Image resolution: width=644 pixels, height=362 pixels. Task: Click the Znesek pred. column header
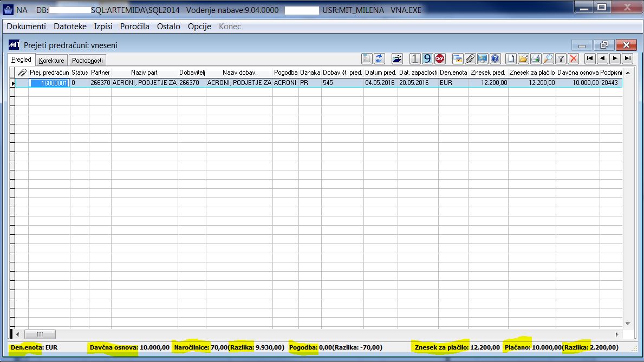488,72
